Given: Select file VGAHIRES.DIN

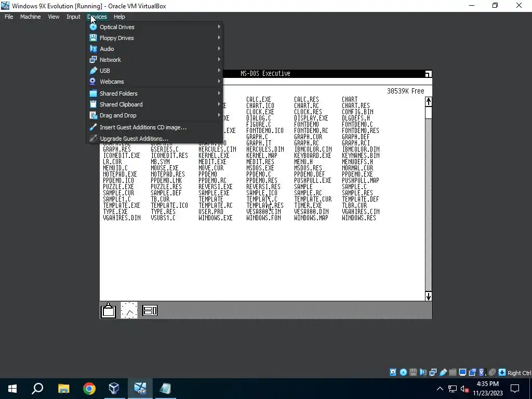Looking at the screenshot, I should (122, 218).
